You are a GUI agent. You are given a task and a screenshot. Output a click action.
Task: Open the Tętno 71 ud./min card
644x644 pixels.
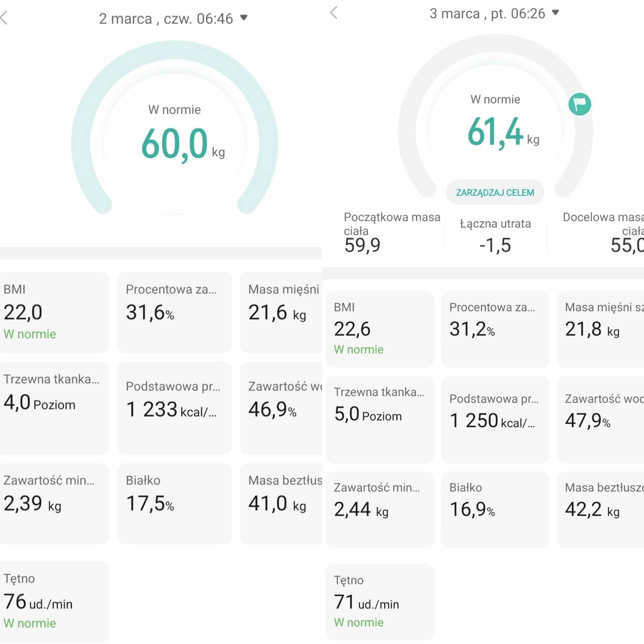click(x=379, y=602)
